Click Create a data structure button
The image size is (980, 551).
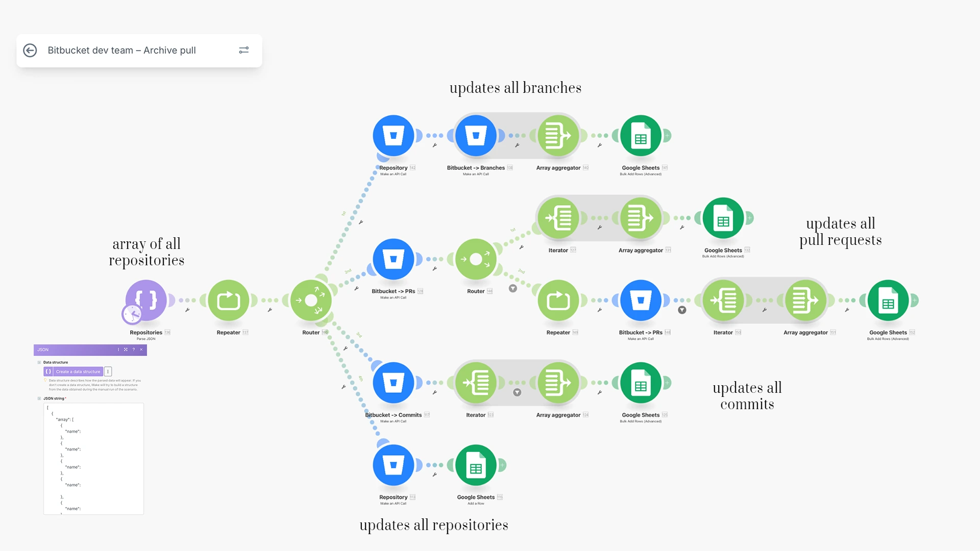click(78, 371)
